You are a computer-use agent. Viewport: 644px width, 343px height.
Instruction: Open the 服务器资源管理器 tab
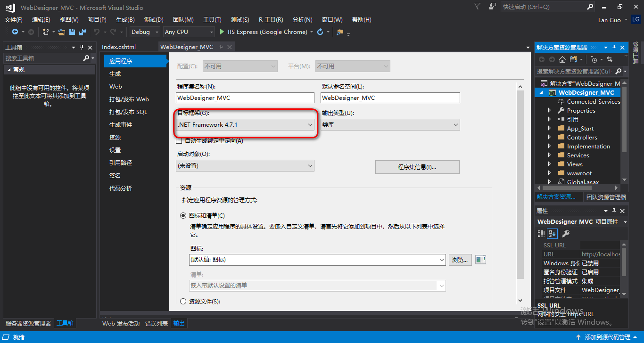click(28, 323)
